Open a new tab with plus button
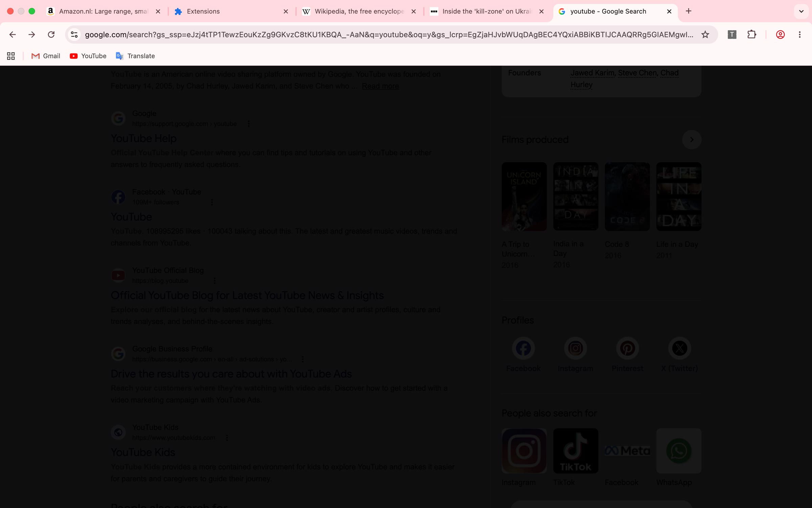 pyautogui.click(x=689, y=11)
